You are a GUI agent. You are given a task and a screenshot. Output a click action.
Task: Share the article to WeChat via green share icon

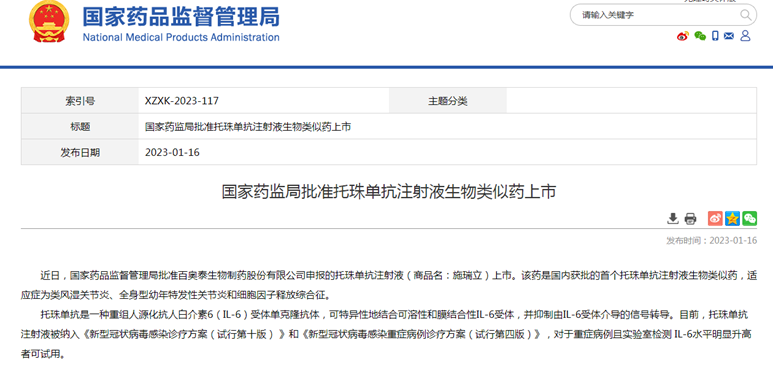point(749,218)
